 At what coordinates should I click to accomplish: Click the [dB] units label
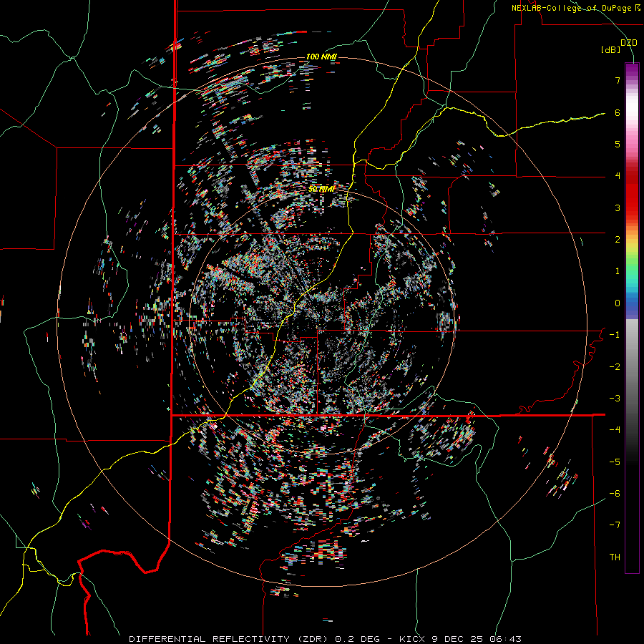pyautogui.click(x=611, y=50)
